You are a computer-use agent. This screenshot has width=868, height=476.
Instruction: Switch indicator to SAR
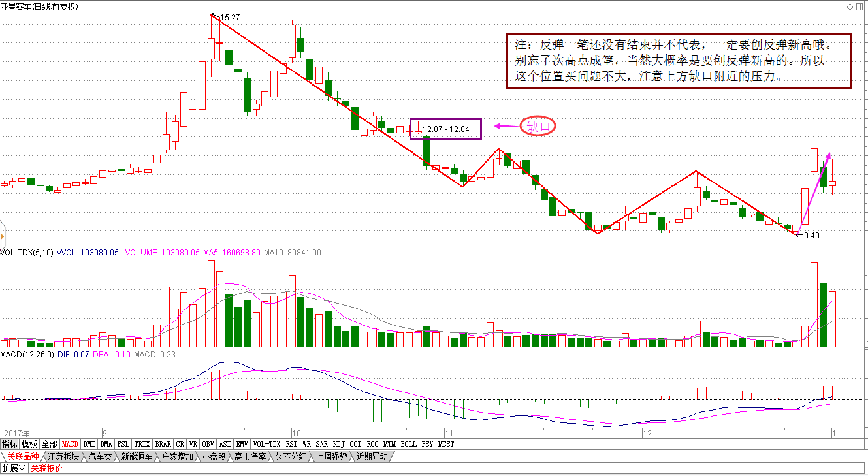(x=322, y=444)
